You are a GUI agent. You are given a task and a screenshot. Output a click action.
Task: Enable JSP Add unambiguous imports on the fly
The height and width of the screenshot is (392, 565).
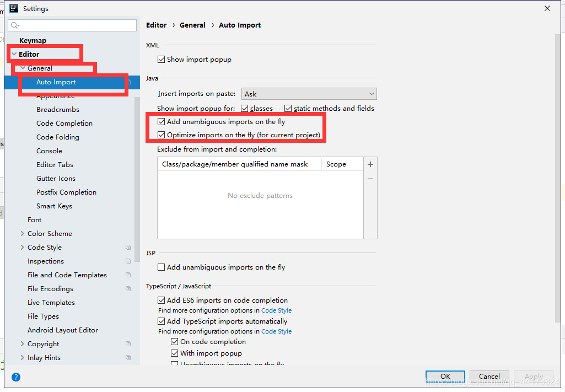coord(161,267)
